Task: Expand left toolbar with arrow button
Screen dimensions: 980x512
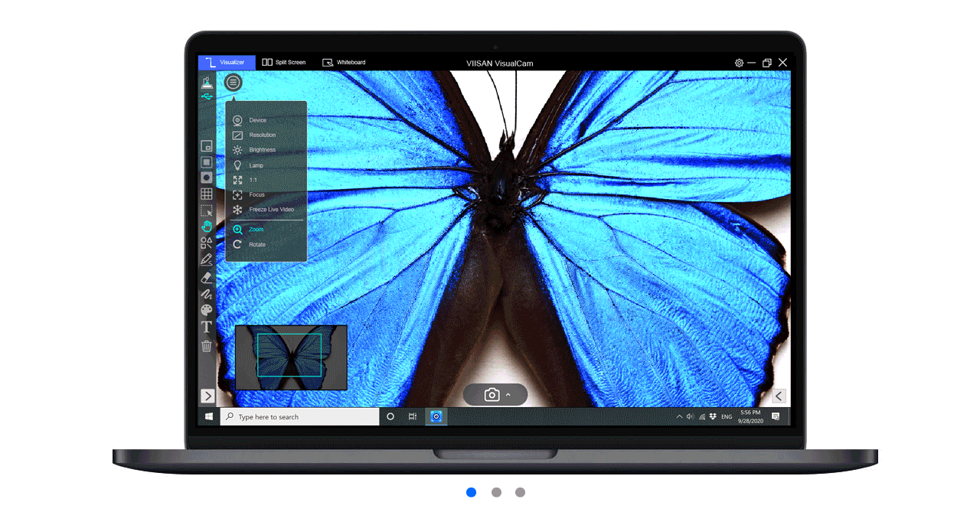Action: [207, 396]
